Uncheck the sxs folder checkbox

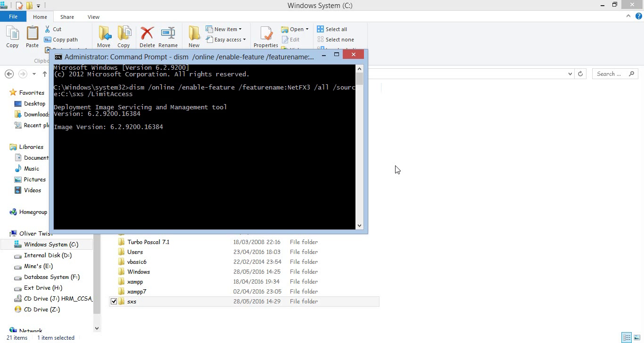114,302
